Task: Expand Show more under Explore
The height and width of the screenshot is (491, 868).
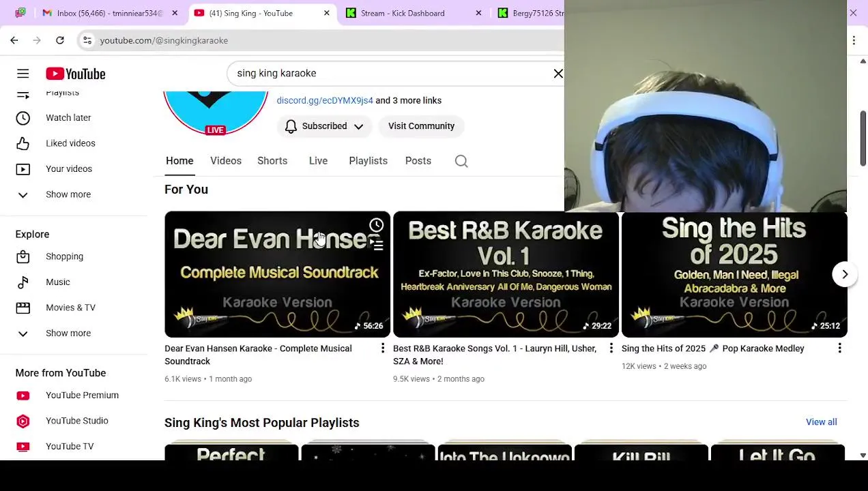Action: 68,333
